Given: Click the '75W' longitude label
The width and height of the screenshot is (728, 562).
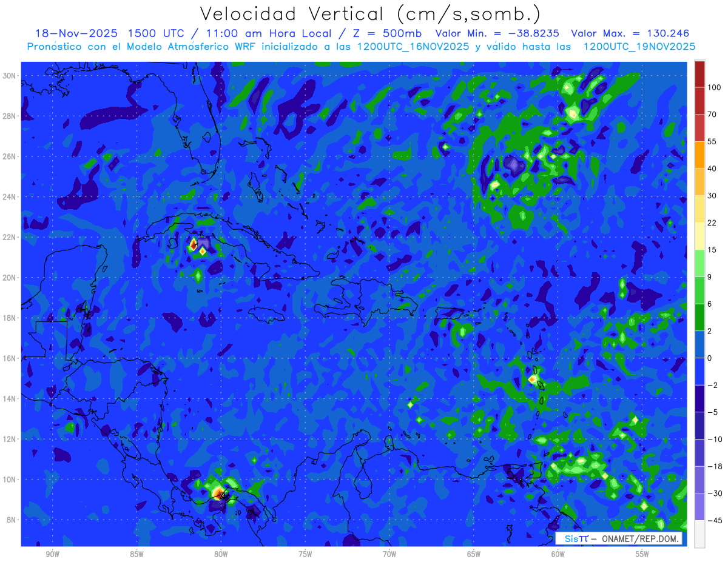Looking at the screenshot, I should 305,554.
